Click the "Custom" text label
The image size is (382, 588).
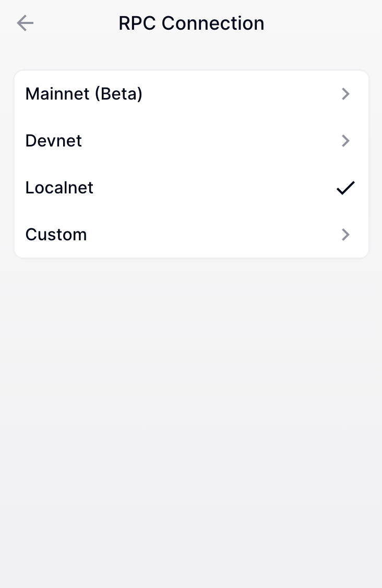coord(56,235)
